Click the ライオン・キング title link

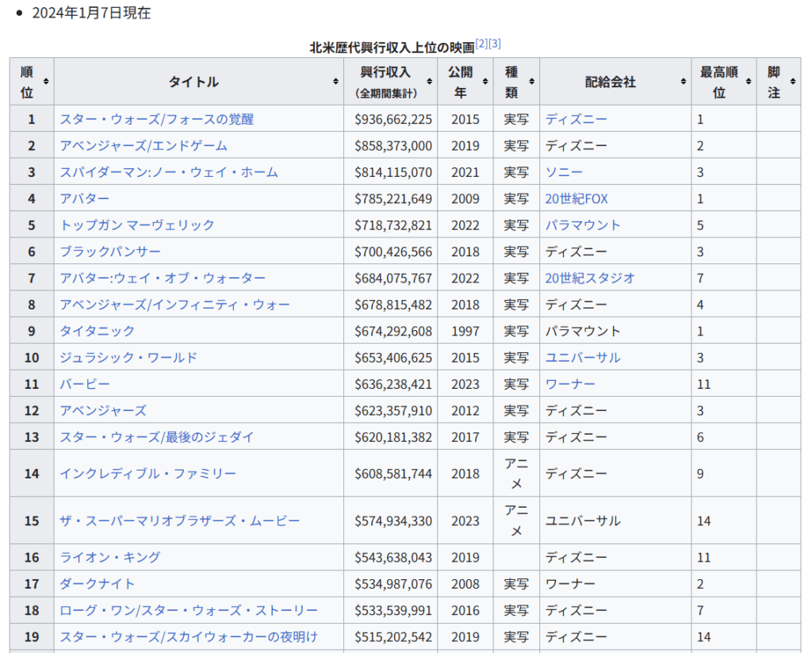(x=110, y=557)
